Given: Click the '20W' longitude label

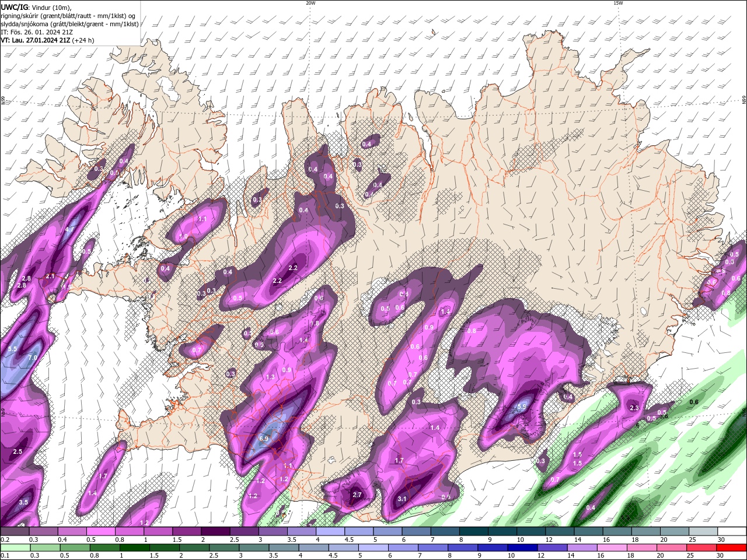Looking at the screenshot, I should point(310,3).
